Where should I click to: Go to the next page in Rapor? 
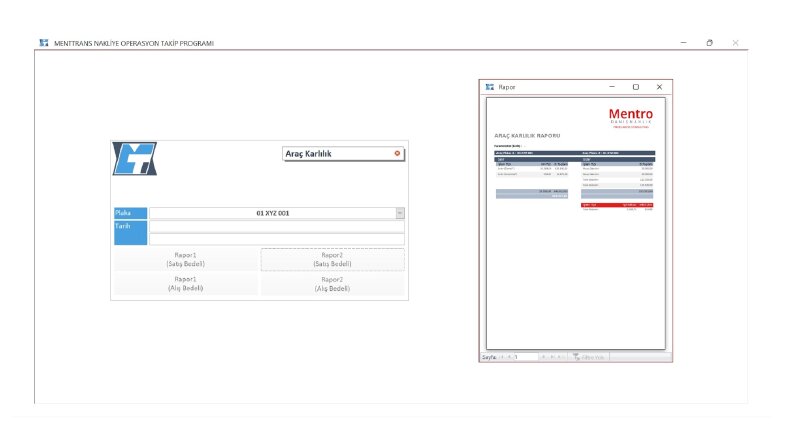[x=544, y=357]
